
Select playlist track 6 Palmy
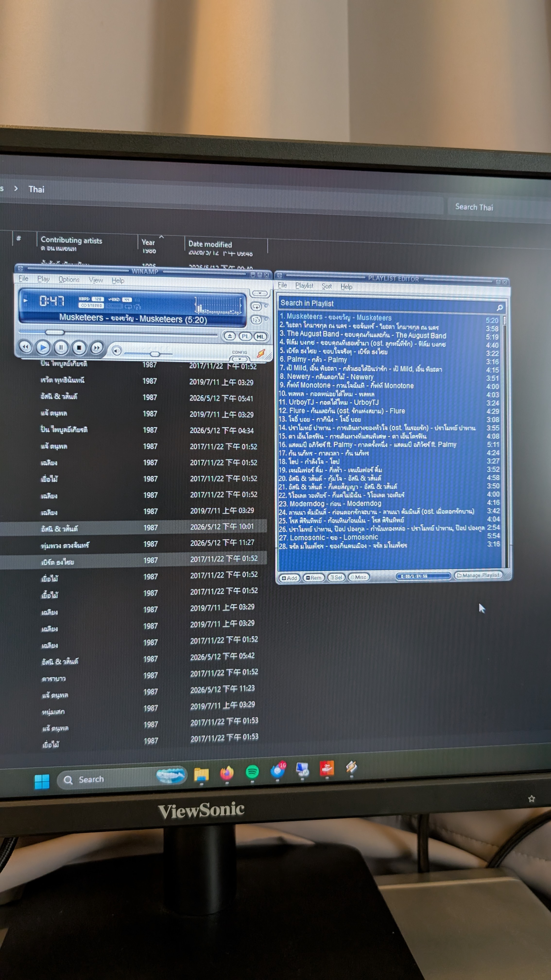389,360
